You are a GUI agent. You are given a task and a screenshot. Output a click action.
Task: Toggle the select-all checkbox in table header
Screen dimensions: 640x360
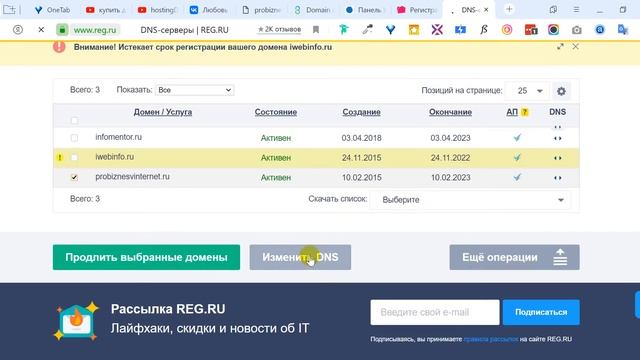74,120
